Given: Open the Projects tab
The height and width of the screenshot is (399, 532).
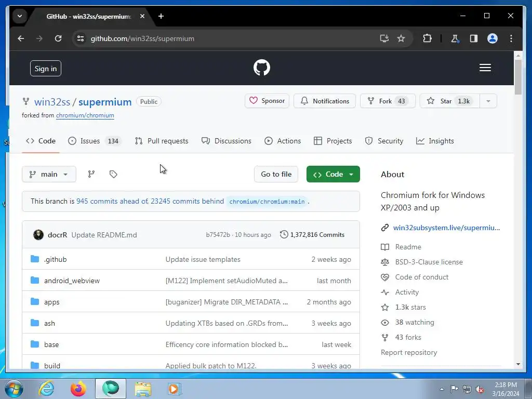Looking at the screenshot, I should click(333, 141).
